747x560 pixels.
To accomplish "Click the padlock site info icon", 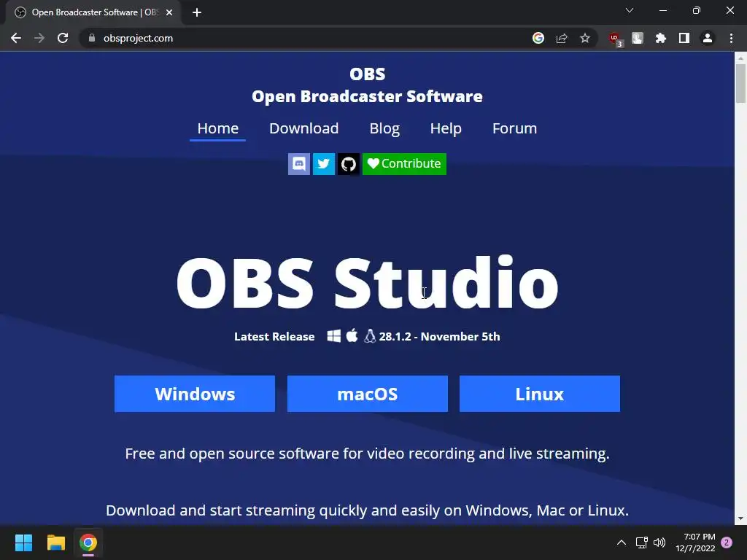I will (x=92, y=38).
